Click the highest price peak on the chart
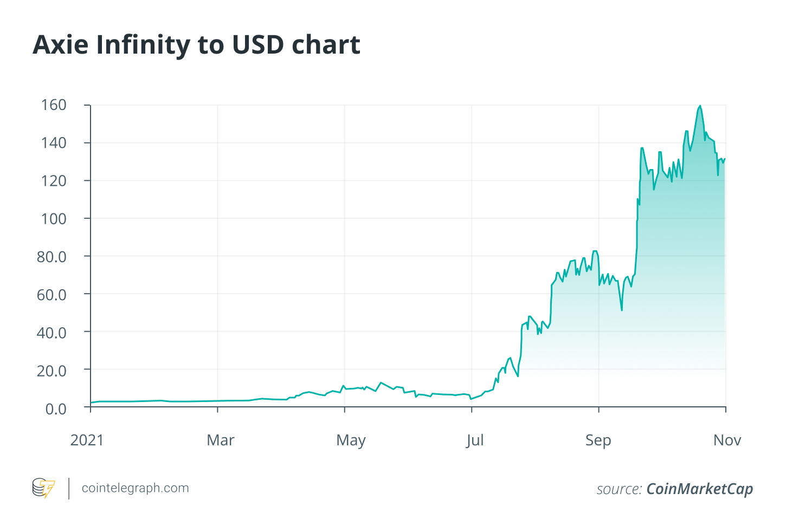This screenshot has height=532, width=786. [x=700, y=106]
